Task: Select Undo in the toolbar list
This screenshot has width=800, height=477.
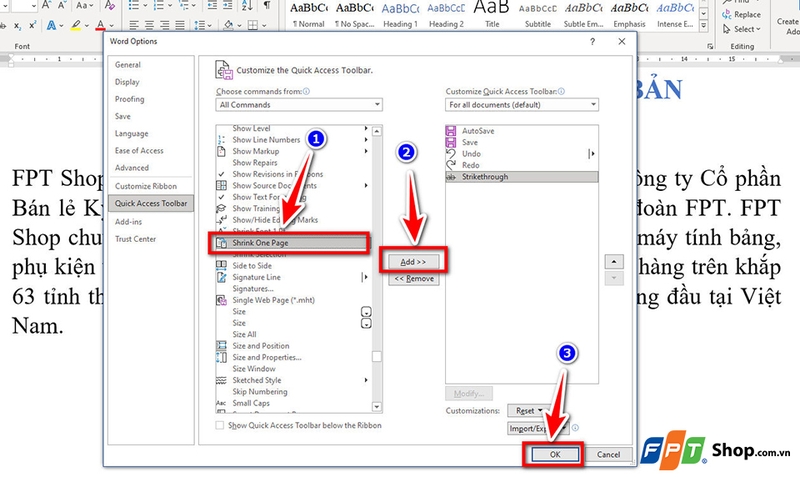Action: [x=521, y=154]
